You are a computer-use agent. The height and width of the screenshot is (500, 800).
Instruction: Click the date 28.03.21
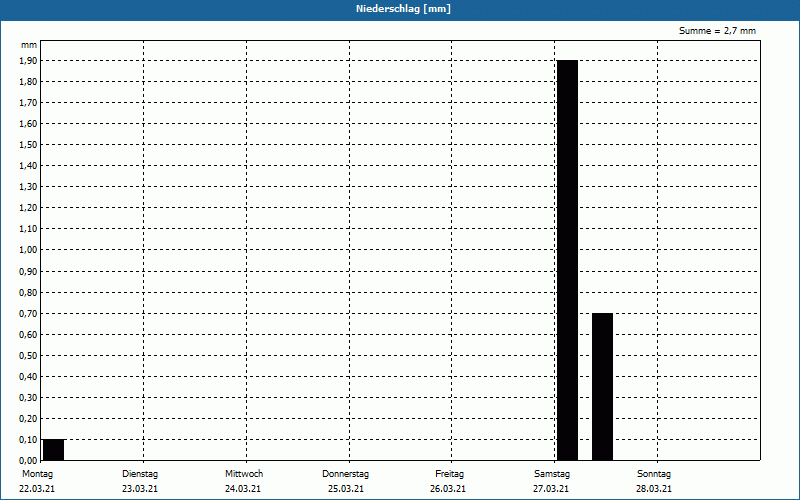654,488
